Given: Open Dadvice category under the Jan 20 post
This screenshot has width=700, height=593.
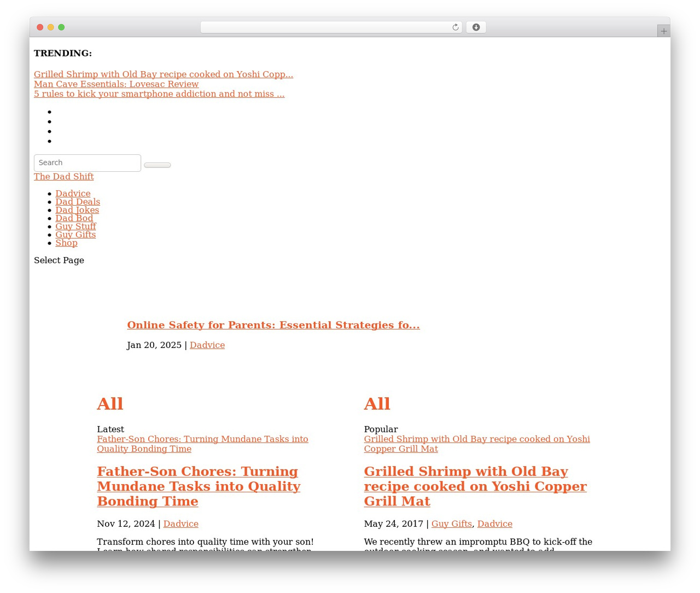Looking at the screenshot, I should 207,345.
